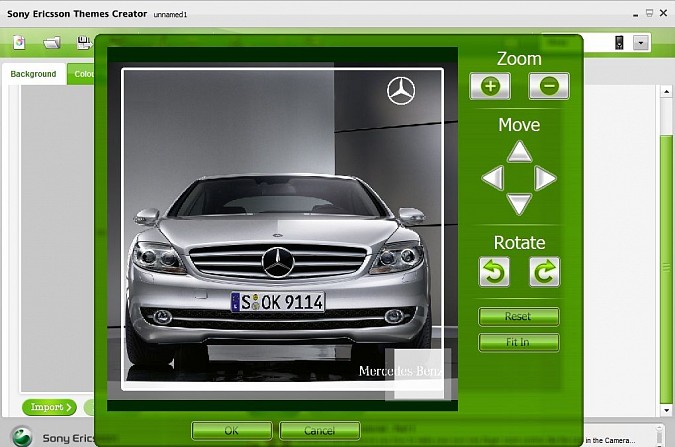Open an existing theme folder icon

coord(52,43)
